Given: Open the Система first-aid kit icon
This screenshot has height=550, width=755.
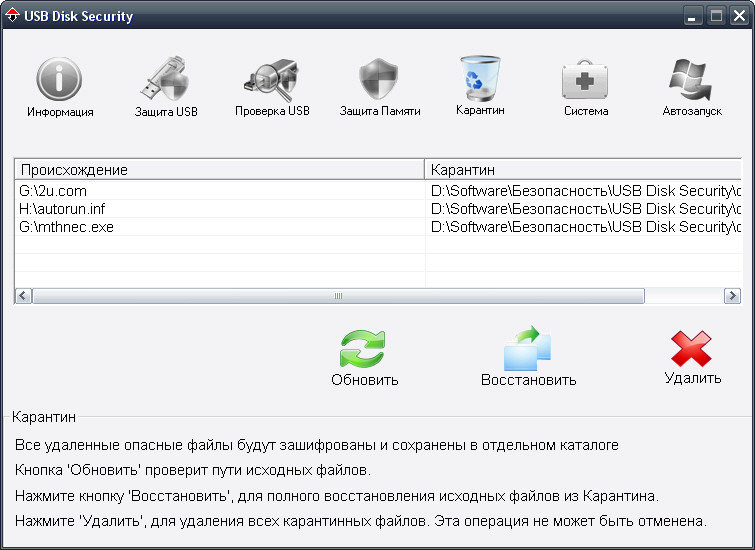Looking at the screenshot, I should click(x=585, y=80).
